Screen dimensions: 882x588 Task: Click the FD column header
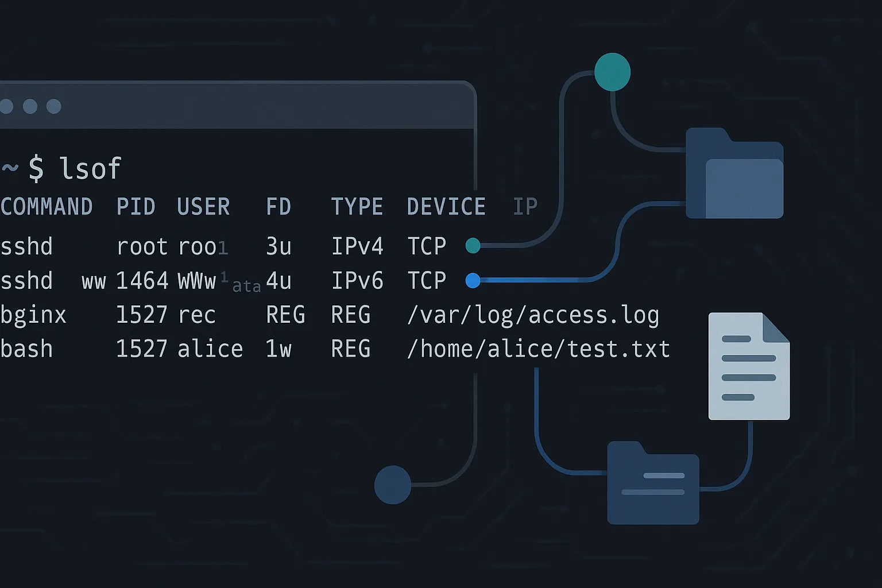coord(278,207)
